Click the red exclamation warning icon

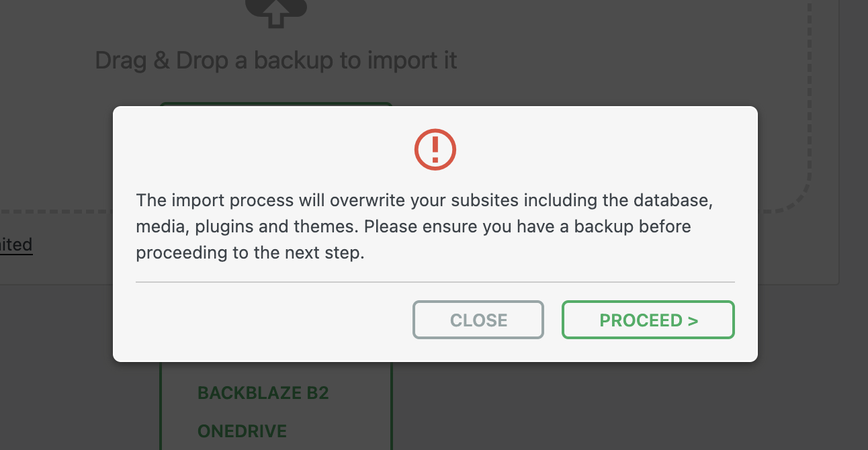435,149
